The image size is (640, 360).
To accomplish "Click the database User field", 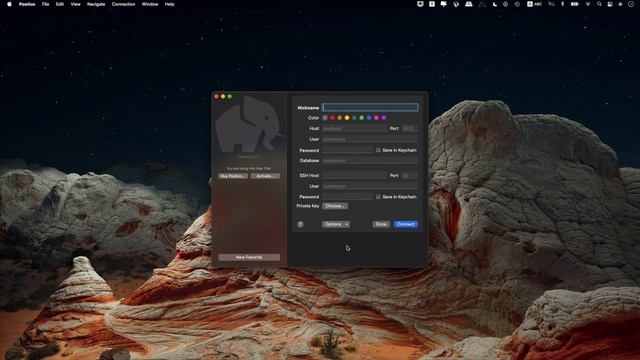I will pos(370,140).
